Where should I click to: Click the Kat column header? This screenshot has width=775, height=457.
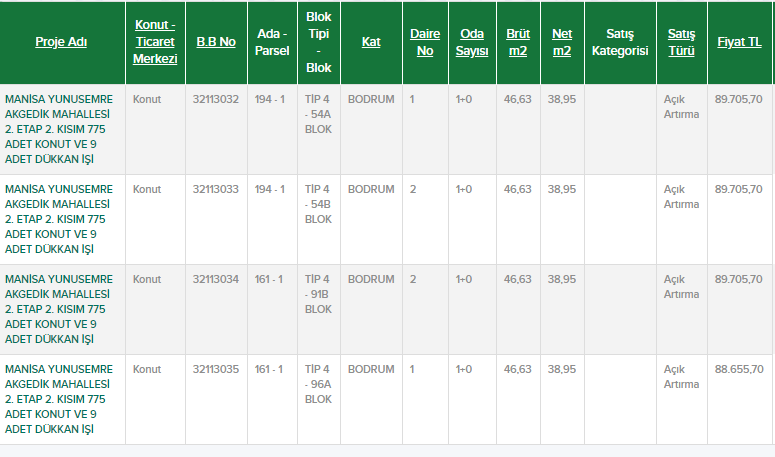[x=370, y=42]
